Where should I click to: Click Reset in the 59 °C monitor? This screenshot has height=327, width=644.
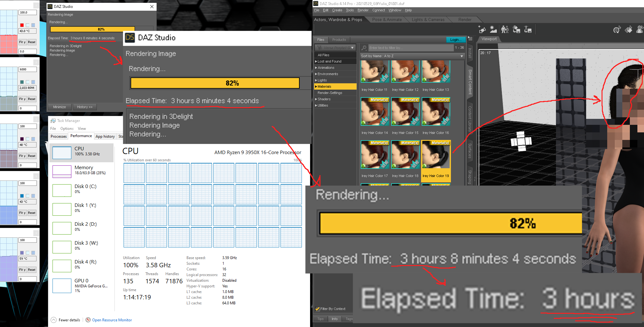(x=32, y=270)
